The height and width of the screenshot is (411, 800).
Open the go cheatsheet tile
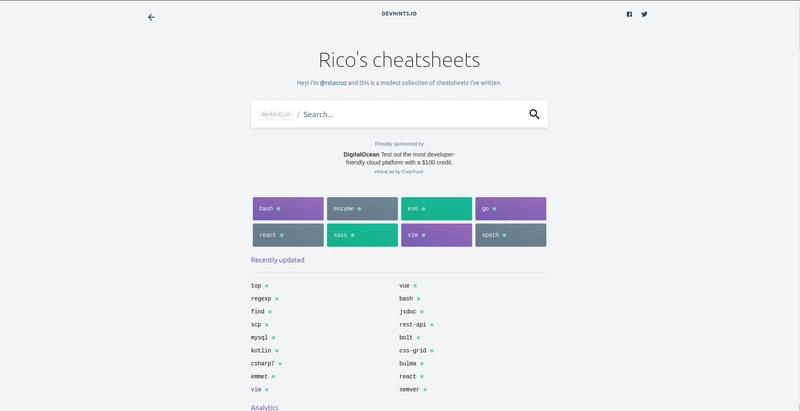click(511, 209)
